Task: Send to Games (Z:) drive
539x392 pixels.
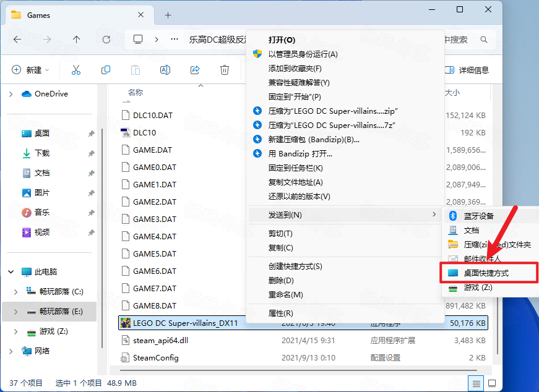Action: click(x=491, y=288)
